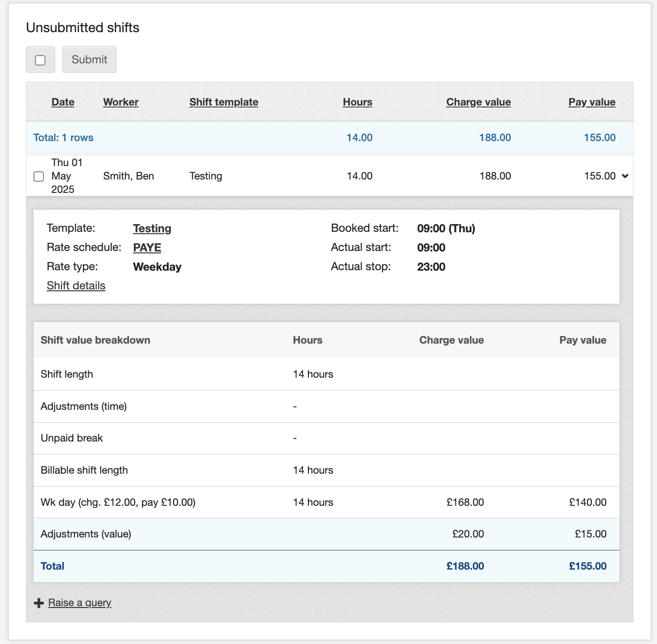Select the Thu 01 May 2025 shift checkbox
Image resolution: width=657 pixels, height=644 pixels.
(39, 177)
